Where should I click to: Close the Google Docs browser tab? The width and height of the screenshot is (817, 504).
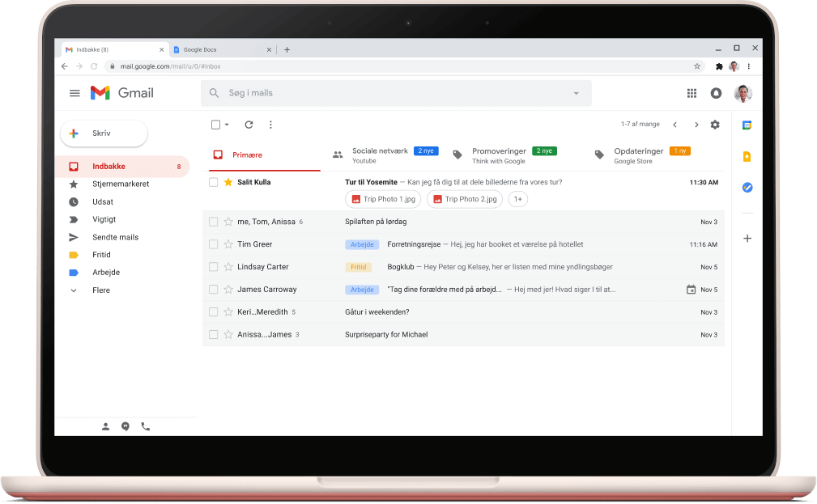(269, 50)
